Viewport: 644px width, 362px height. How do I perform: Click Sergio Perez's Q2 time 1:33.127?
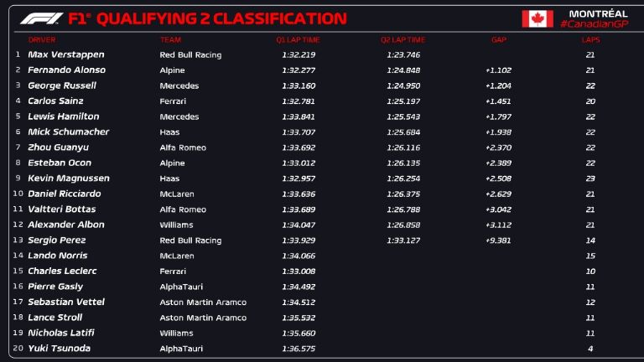[402, 240]
